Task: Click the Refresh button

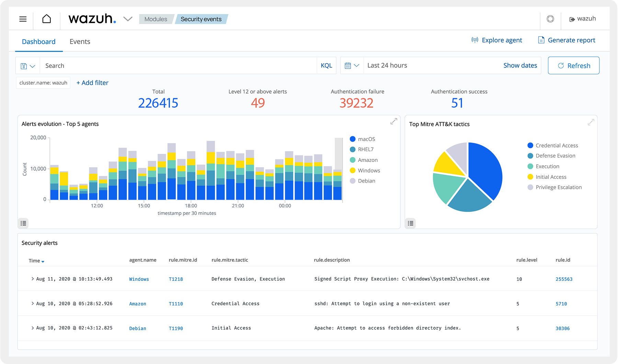Action: 573,65
